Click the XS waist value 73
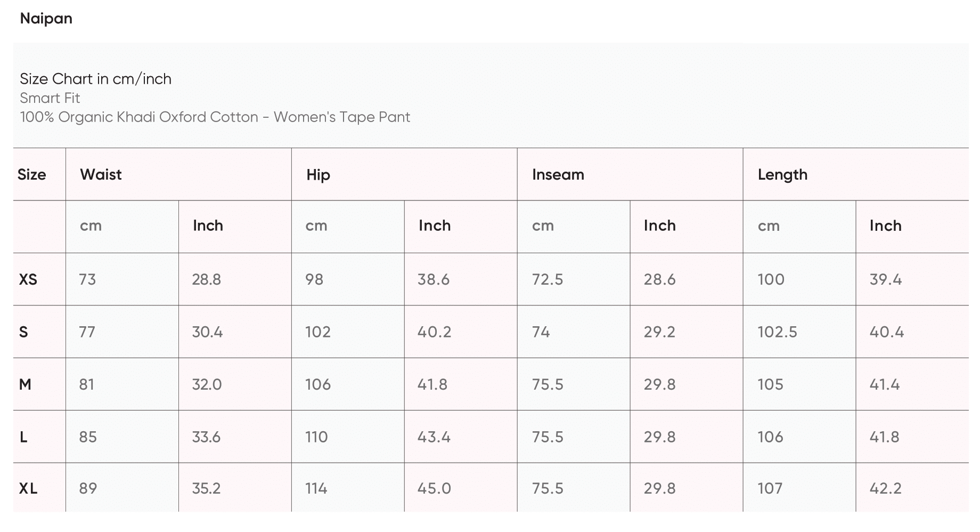980x532 pixels. tap(87, 279)
